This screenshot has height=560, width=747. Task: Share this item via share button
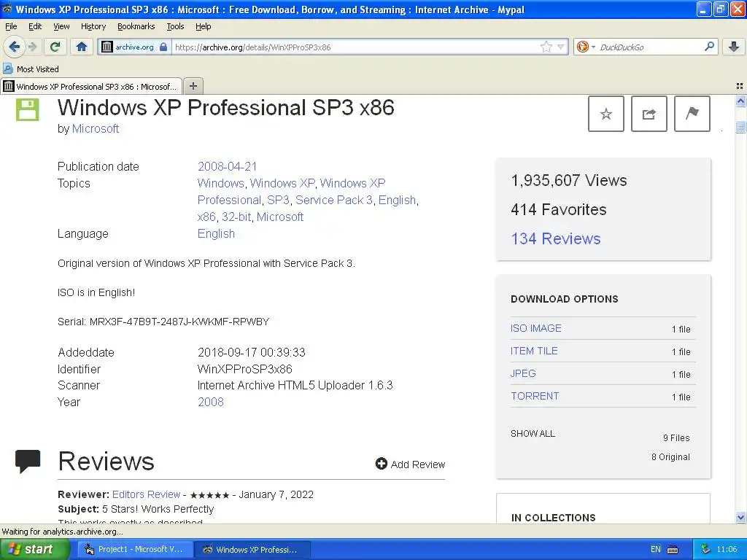click(x=649, y=114)
